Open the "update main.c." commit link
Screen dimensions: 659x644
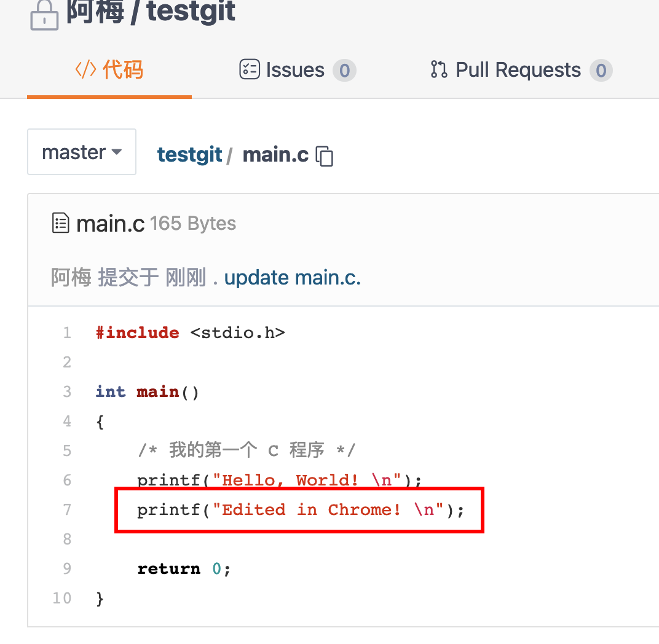pyautogui.click(x=293, y=278)
